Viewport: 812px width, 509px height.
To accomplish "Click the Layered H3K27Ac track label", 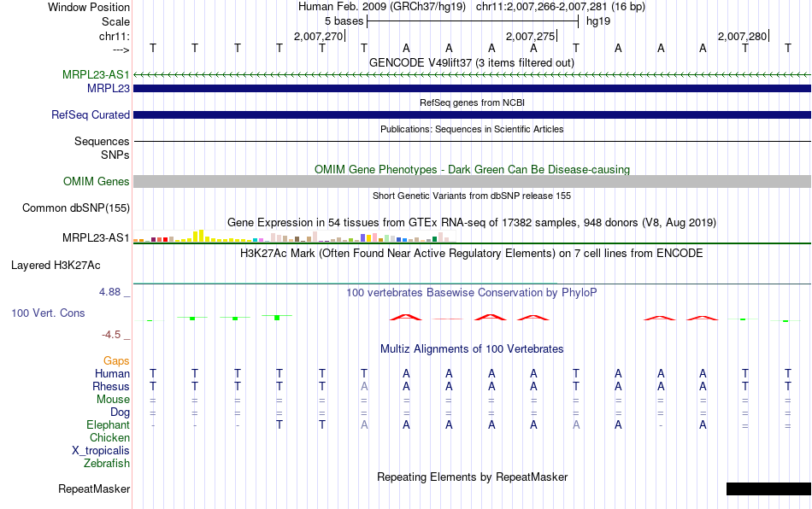I will click(x=56, y=266).
